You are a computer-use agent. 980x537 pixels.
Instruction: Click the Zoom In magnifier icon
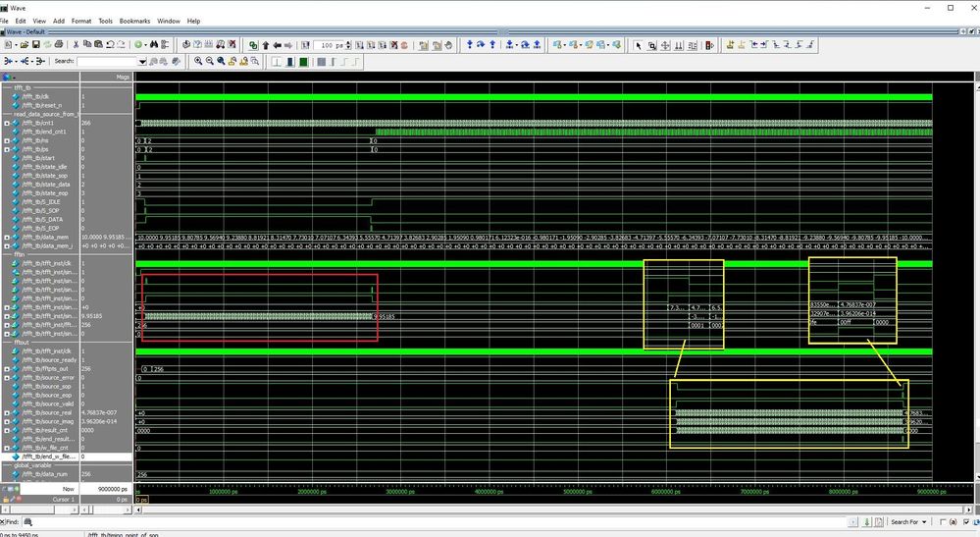[x=198, y=61]
